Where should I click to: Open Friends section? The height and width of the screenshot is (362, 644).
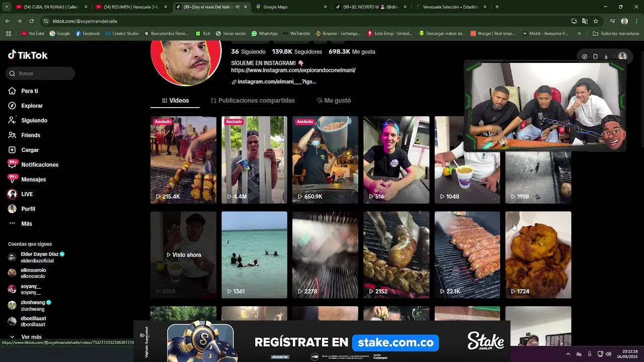click(x=24, y=135)
